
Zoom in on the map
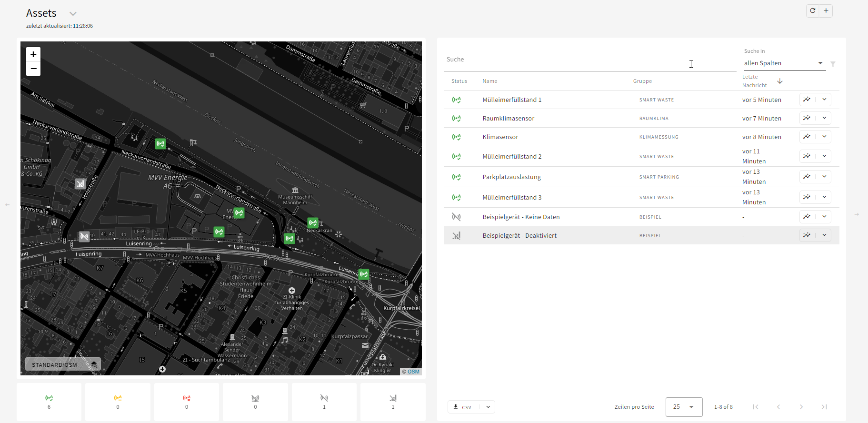[x=33, y=54]
